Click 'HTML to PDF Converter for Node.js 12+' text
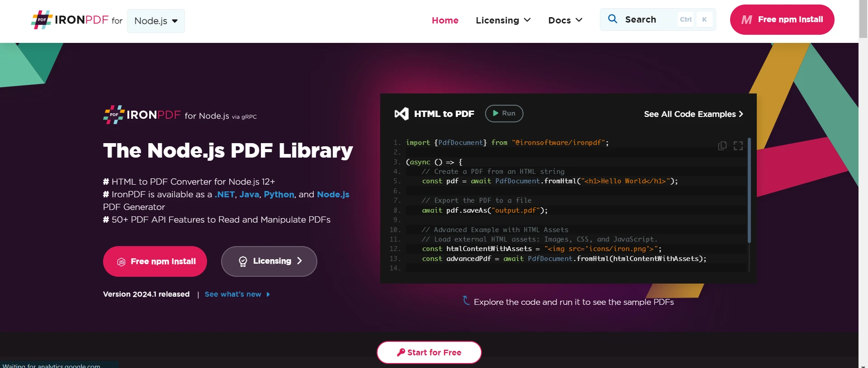The width and height of the screenshot is (868, 368). (193, 182)
